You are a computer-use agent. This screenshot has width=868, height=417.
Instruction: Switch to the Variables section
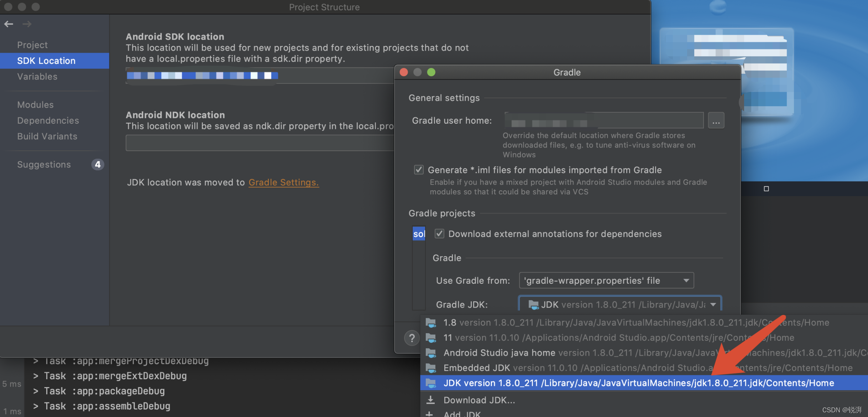(37, 76)
